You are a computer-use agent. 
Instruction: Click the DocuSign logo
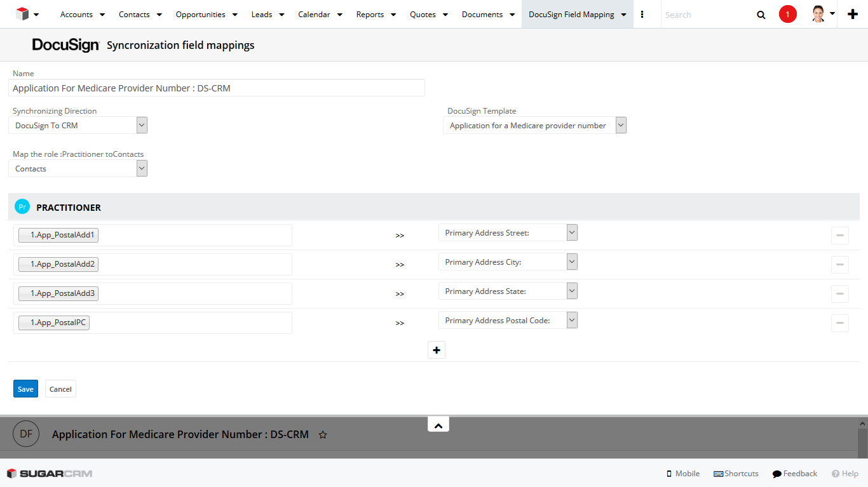pyautogui.click(x=65, y=45)
